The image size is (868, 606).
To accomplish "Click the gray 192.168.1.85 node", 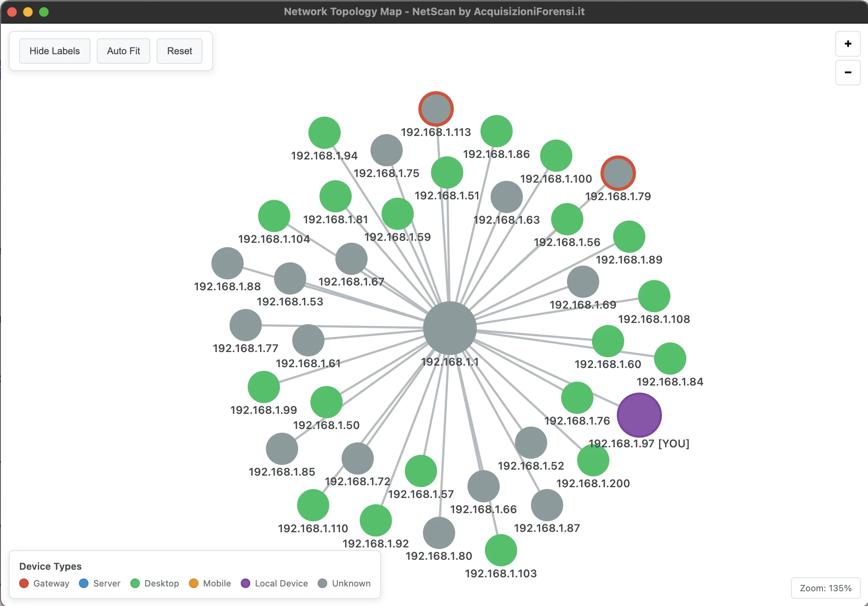I will 282,449.
